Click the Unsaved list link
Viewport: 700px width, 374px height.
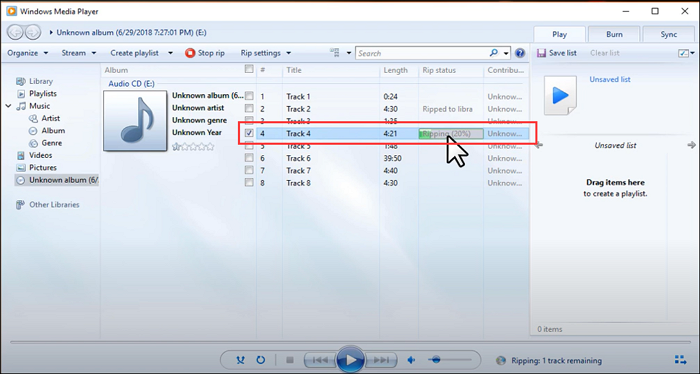(610, 79)
